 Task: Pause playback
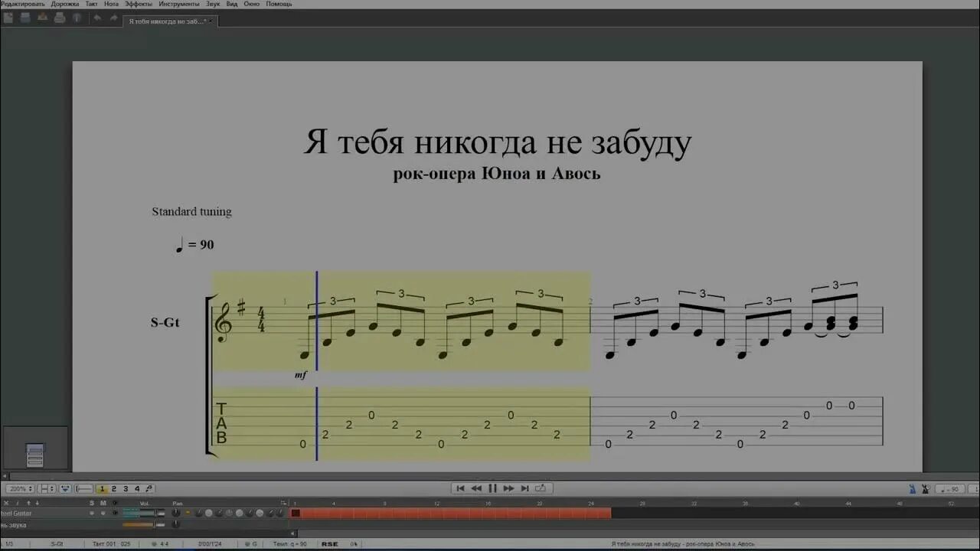[x=492, y=488]
